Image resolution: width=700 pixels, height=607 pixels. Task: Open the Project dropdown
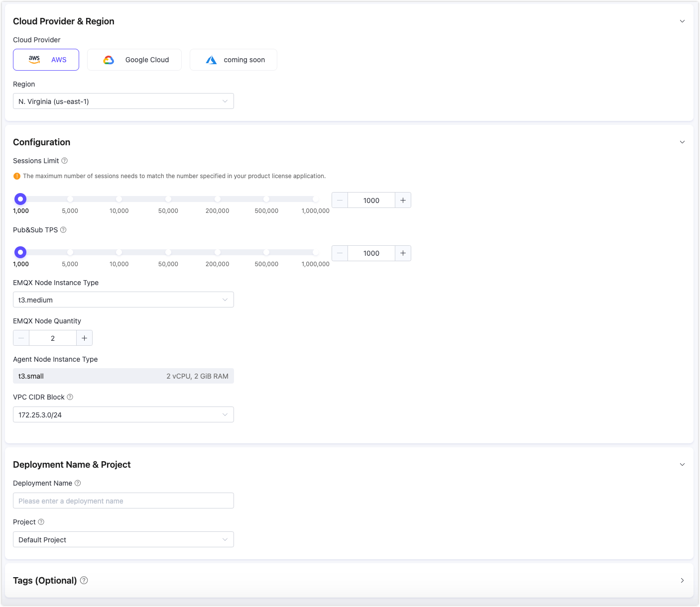123,540
